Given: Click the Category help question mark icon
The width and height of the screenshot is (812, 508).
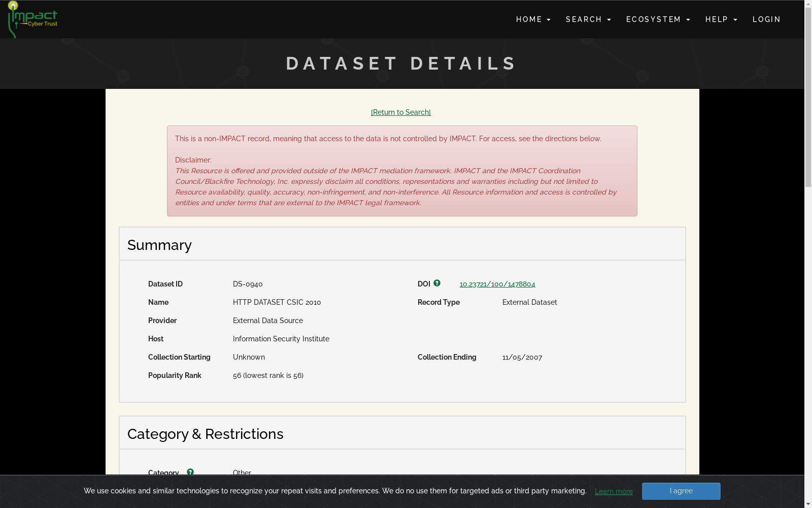Looking at the screenshot, I should pyautogui.click(x=190, y=472).
